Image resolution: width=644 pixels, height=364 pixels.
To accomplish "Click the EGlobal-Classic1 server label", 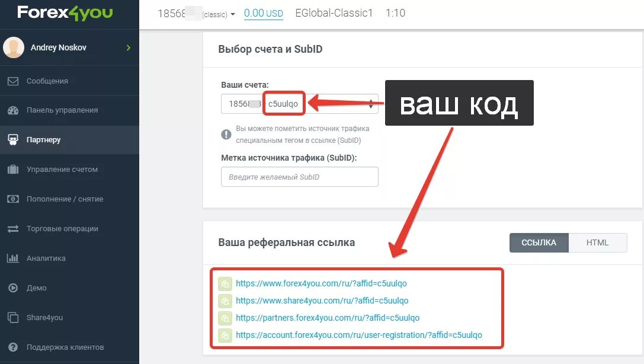I will tap(334, 13).
